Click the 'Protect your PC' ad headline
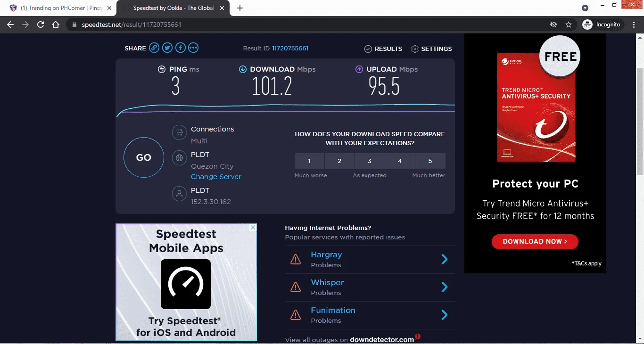The height and width of the screenshot is (344, 644). pos(535,184)
